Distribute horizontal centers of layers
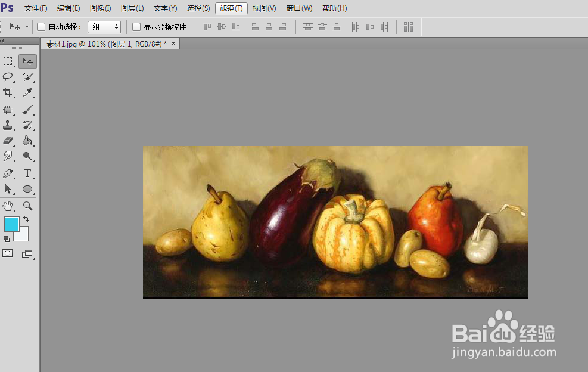Image resolution: width=588 pixels, height=372 pixels. (x=370, y=27)
